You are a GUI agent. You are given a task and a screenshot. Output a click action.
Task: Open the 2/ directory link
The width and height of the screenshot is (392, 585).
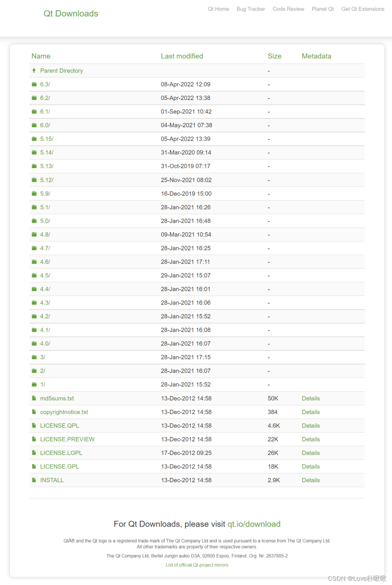[42, 371]
